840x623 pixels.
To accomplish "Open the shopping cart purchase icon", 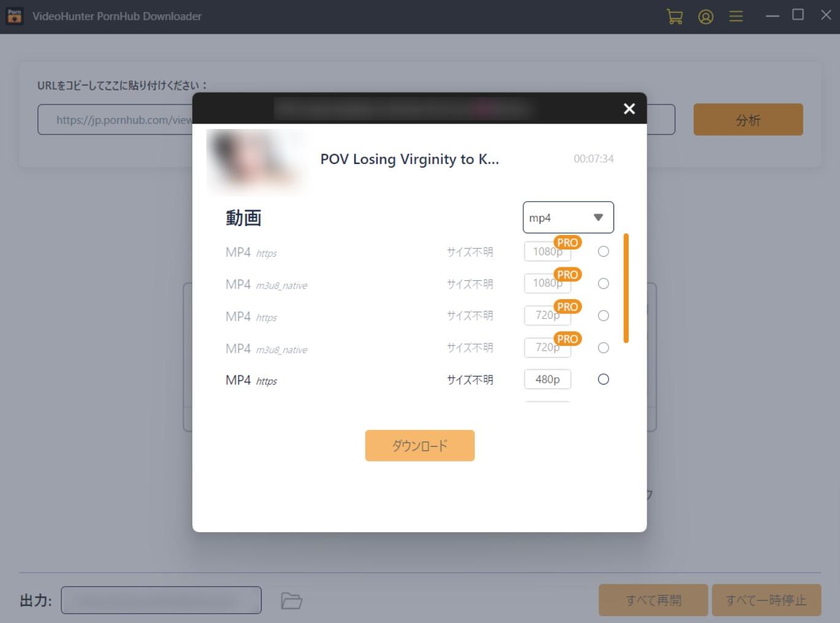I will [674, 17].
